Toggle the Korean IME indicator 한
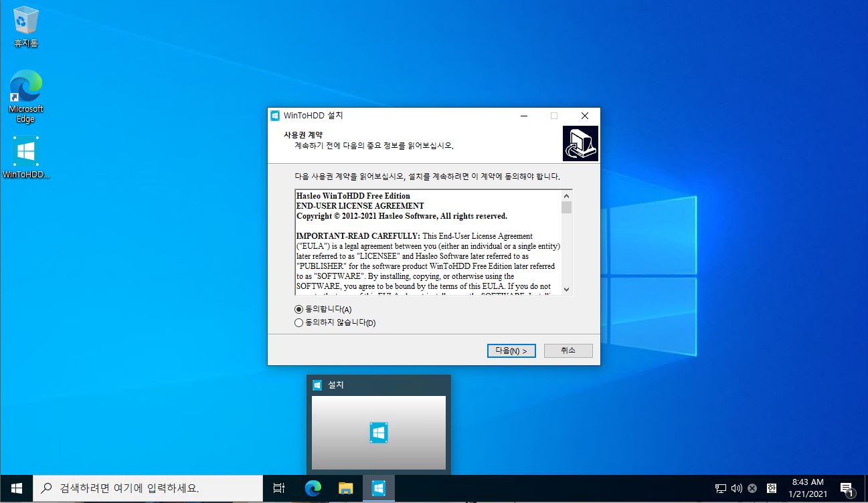Image resolution: width=868 pixels, height=503 pixels. coord(771,488)
